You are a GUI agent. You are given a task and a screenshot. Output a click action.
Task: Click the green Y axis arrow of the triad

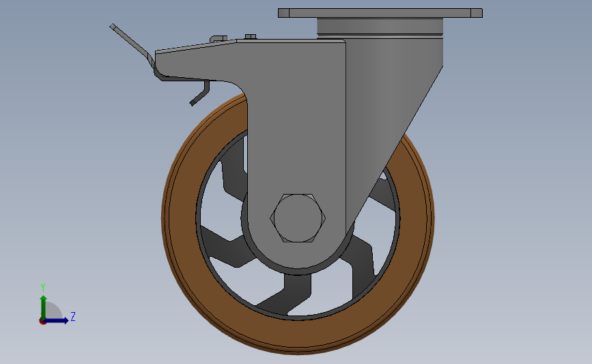pos(44,307)
